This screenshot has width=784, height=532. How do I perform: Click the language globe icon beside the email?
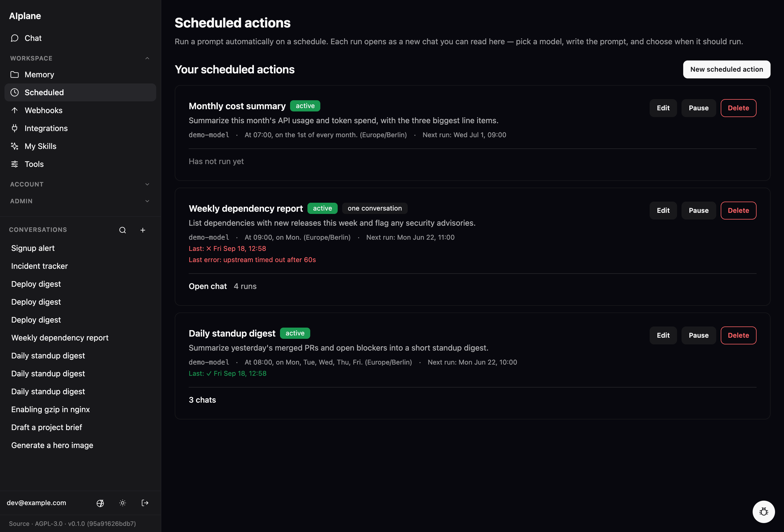click(100, 503)
